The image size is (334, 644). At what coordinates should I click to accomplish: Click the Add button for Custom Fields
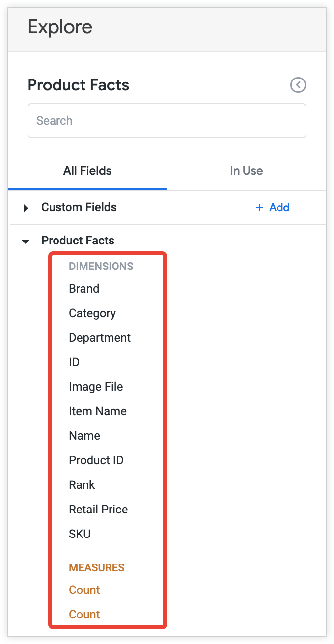[273, 208]
